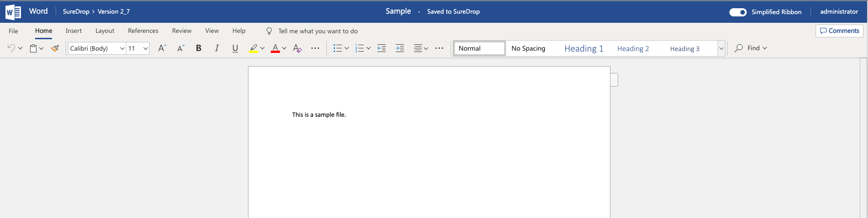Click Tell me what you want search box
868x218 pixels.
tap(318, 31)
